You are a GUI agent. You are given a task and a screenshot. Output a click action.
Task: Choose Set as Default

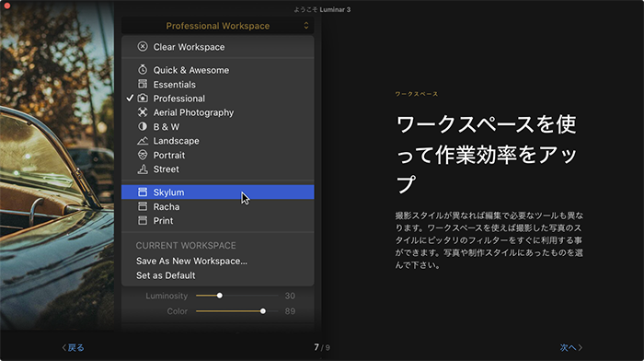(x=166, y=275)
